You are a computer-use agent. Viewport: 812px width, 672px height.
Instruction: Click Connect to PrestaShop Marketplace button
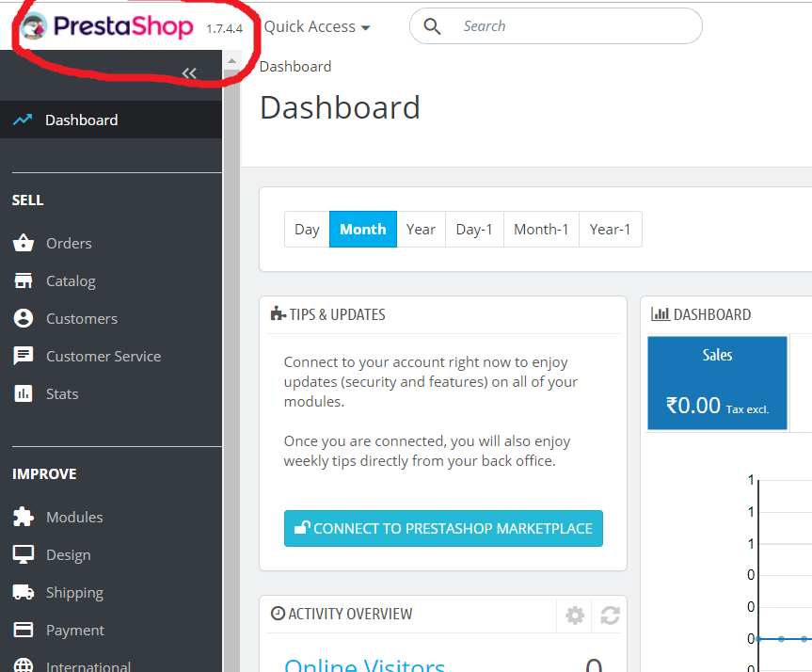click(x=443, y=529)
